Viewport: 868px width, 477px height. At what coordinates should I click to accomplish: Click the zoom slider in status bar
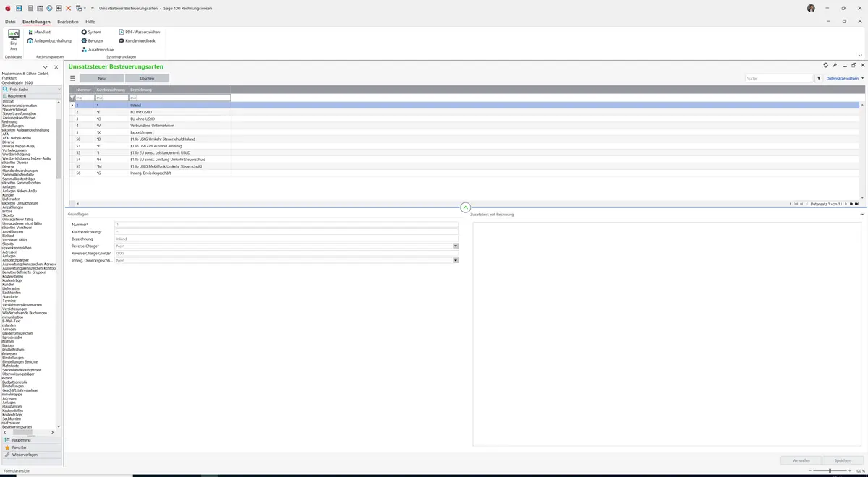tap(830, 470)
